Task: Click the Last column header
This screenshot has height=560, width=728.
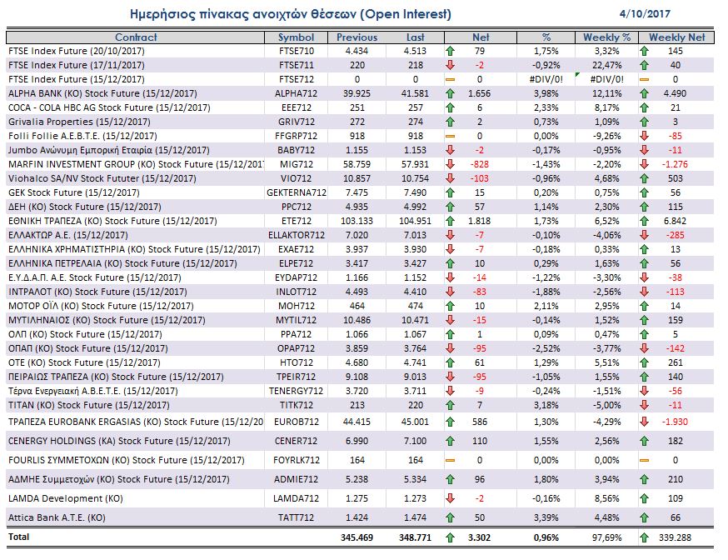Action: click(415, 37)
